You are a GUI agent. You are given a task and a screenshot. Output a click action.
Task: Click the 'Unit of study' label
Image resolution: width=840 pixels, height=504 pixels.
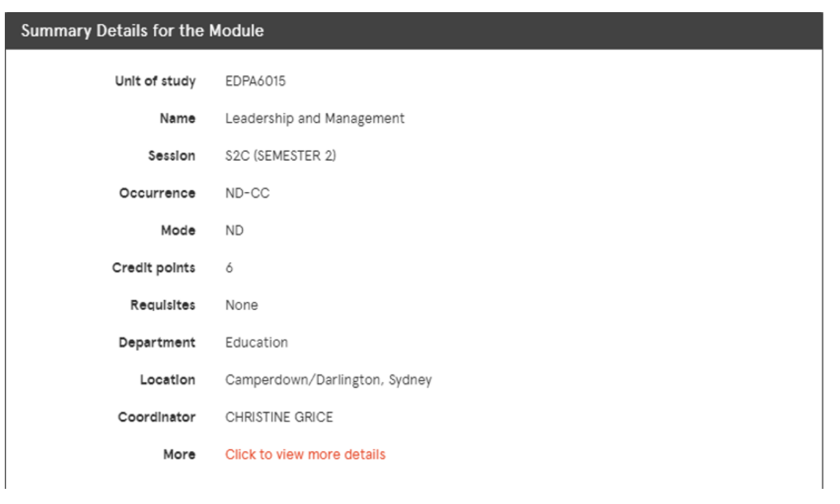tap(156, 81)
